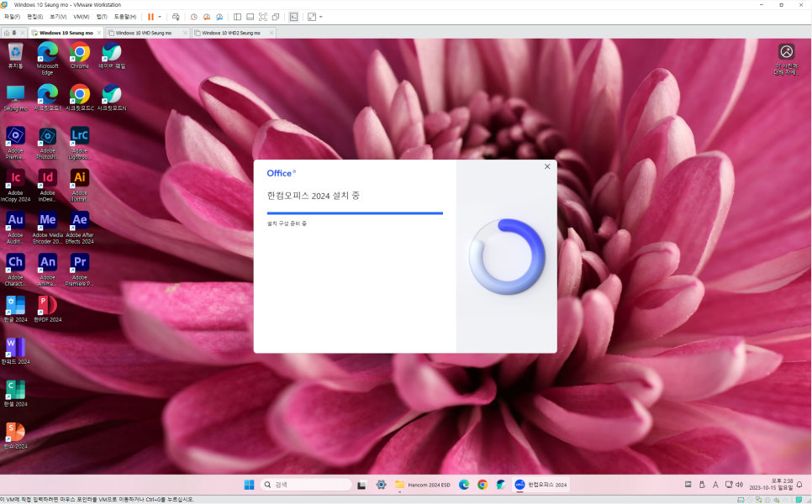The height and width of the screenshot is (504, 812).
Task: Launch Google Chrome from the taskbar
Action: coord(482,484)
